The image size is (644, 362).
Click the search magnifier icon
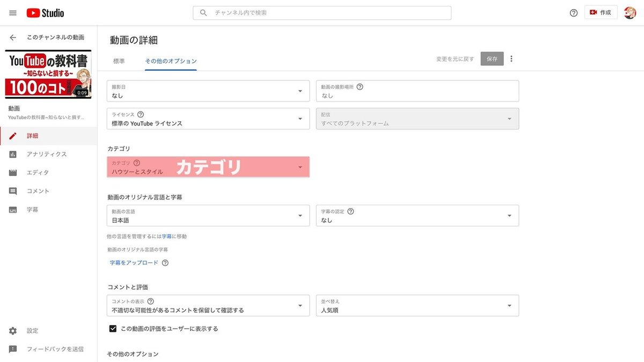[x=203, y=13]
